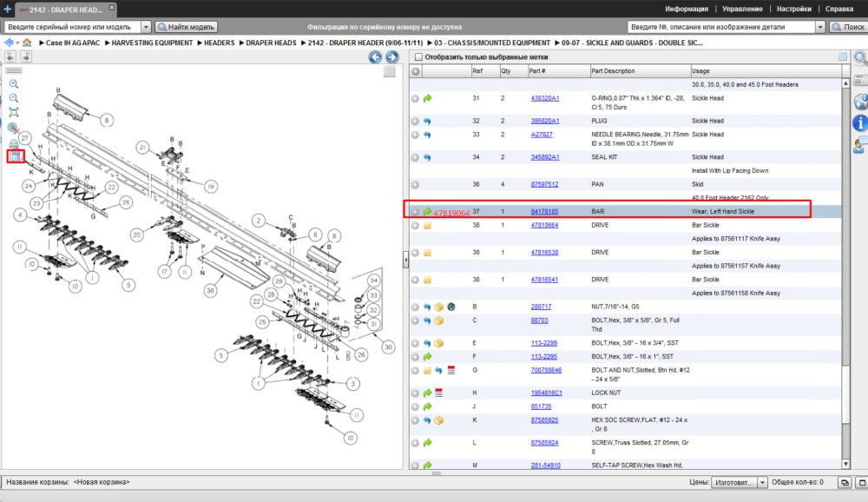
Task: Click the parts list scroll-down arrow
Action: click(x=845, y=465)
